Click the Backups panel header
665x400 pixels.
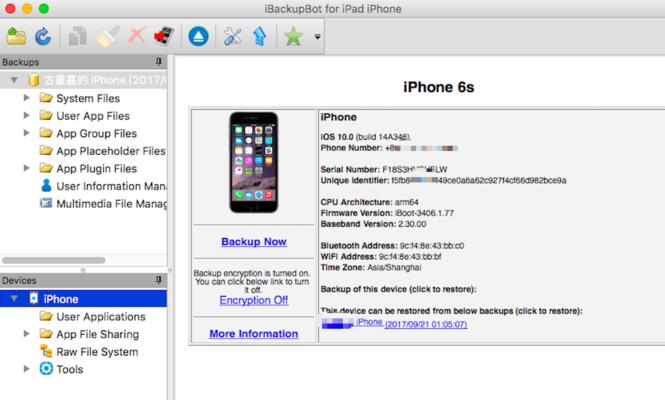tap(83, 62)
